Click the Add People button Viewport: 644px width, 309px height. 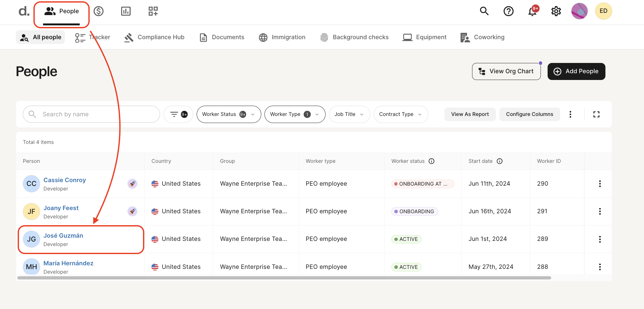click(x=576, y=71)
